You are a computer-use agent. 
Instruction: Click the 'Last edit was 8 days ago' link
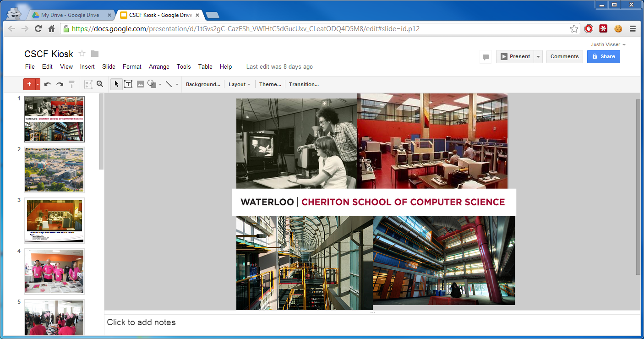279,66
